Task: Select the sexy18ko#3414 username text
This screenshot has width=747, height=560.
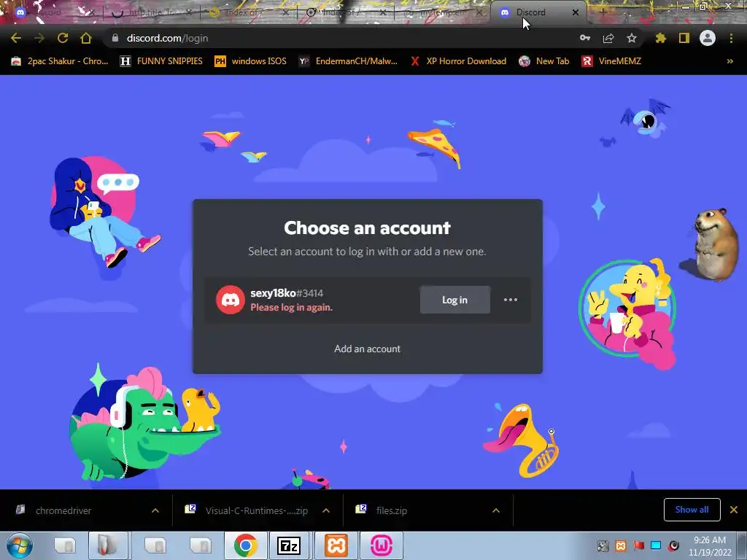Action: click(287, 293)
